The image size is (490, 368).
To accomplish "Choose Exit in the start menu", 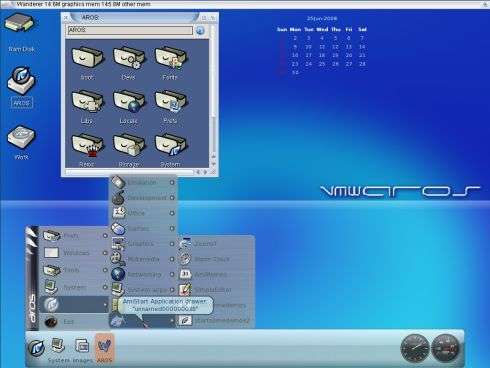I will [x=75, y=322].
